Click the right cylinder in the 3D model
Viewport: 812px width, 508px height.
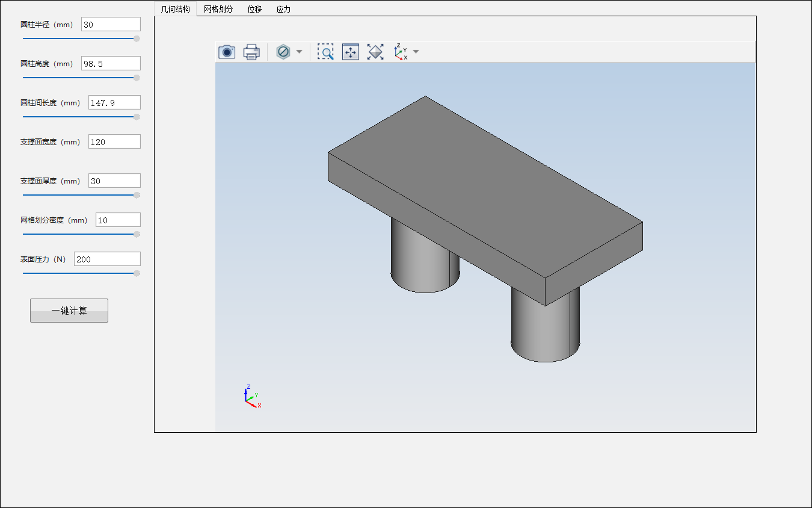545,328
